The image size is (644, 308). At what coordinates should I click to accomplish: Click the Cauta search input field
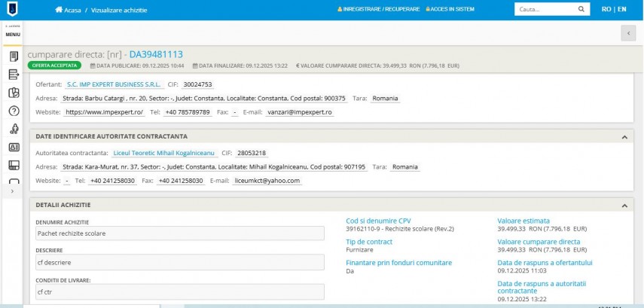[544, 10]
